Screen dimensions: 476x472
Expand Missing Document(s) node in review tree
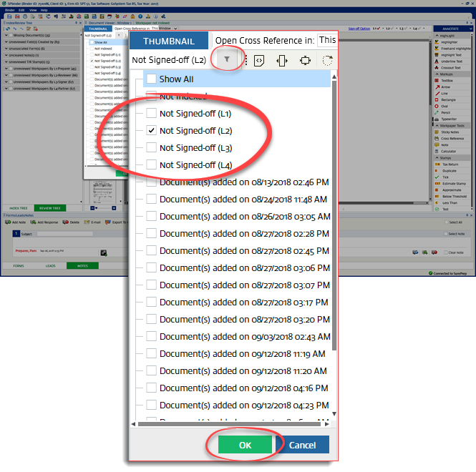tap(6, 35)
